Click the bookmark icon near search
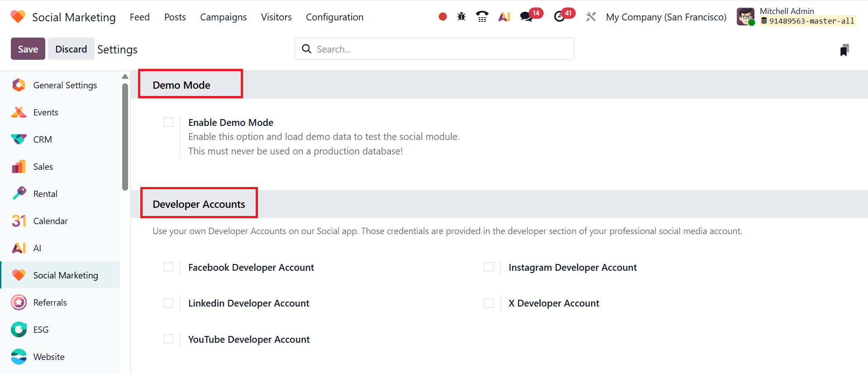This screenshot has width=868, height=374. [x=844, y=50]
